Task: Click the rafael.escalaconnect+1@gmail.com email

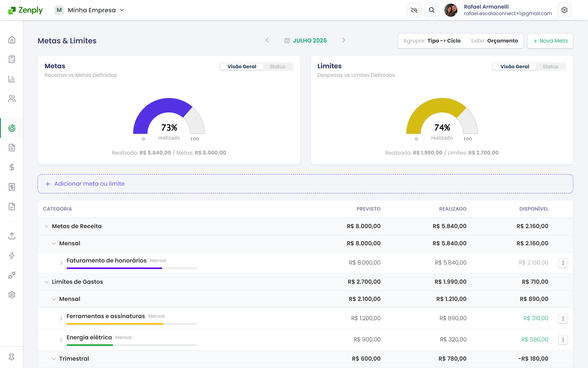Action: tap(508, 13)
